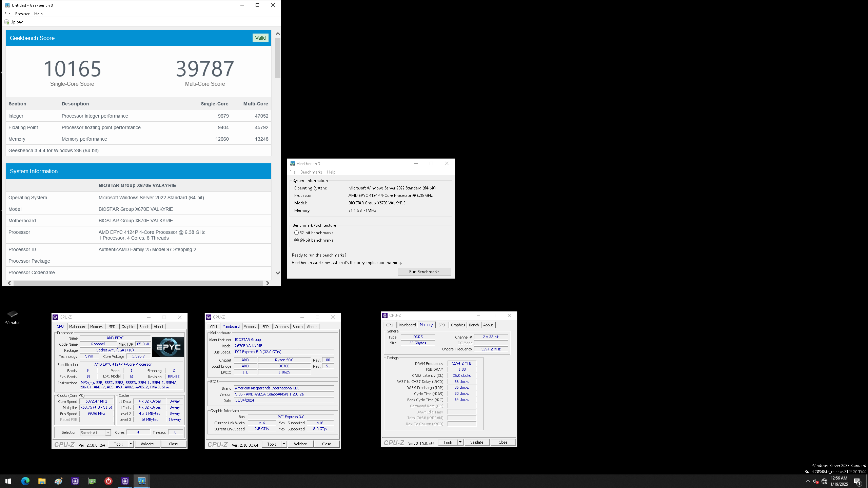Click the Floating Point row in results
Viewport: 868px width, 488px height.
138,127
